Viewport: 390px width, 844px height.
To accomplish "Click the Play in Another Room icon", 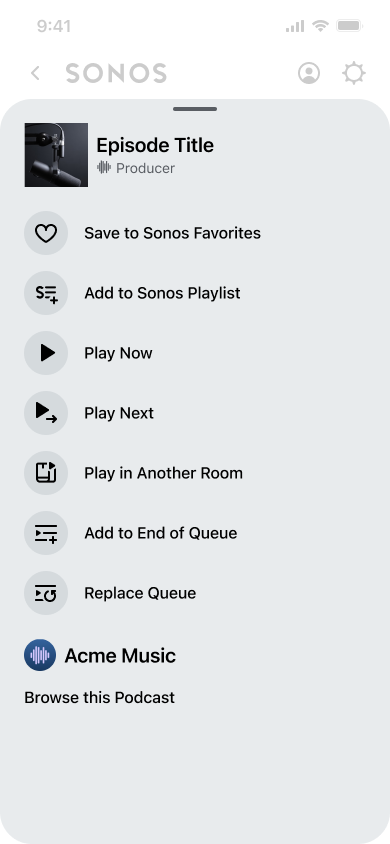I will coord(46,473).
